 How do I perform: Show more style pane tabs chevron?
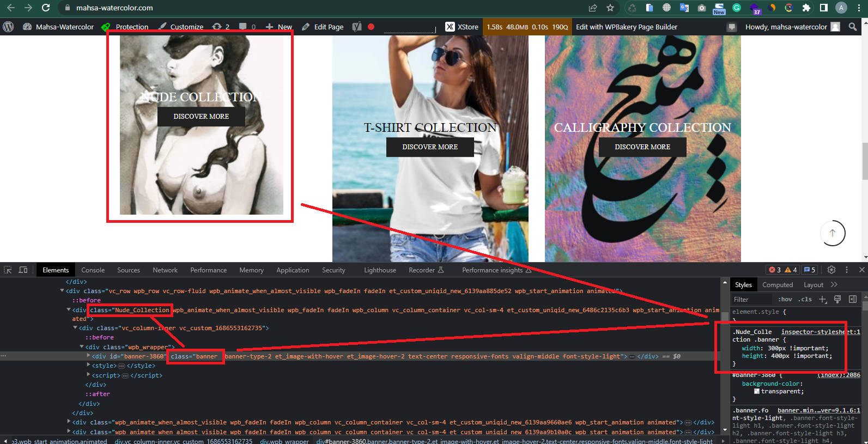point(834,285)
